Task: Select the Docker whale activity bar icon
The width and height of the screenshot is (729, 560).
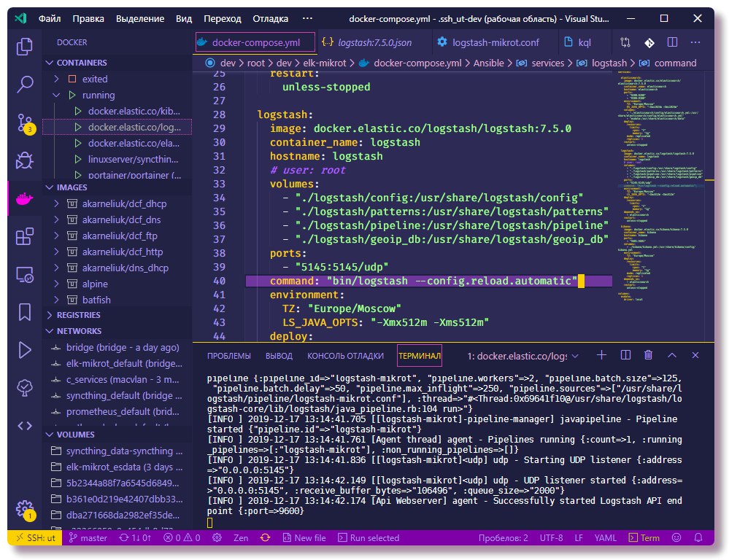Action: coord(24,199)
